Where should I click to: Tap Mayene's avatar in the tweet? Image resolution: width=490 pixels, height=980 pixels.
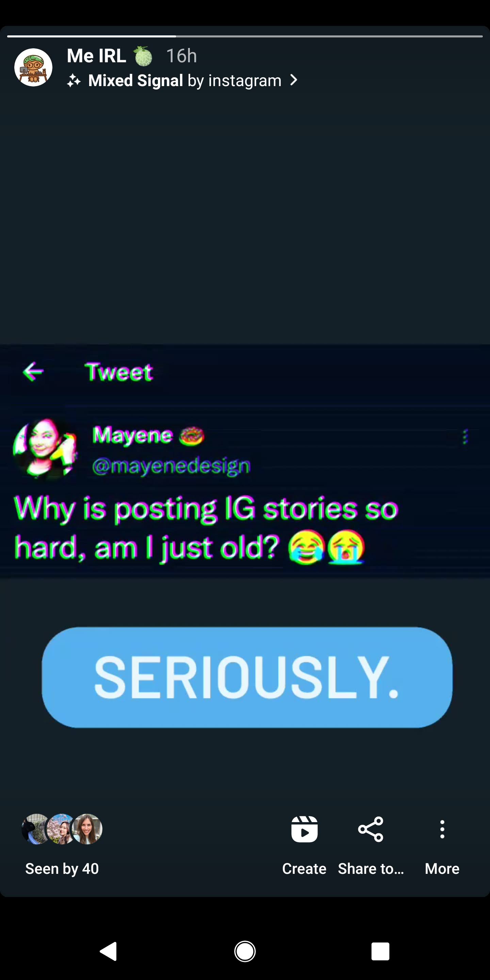coord(45,449)
